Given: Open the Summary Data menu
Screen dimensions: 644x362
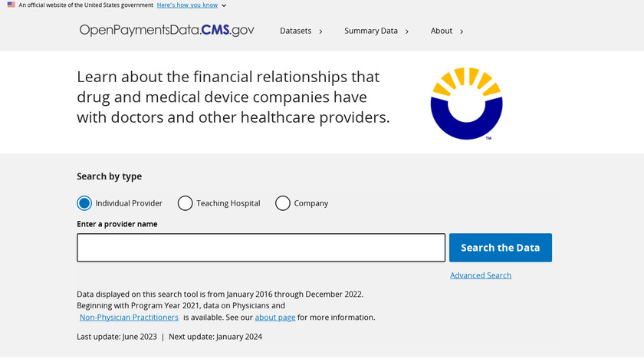Looking at the screenshot, I should [371, 31].
